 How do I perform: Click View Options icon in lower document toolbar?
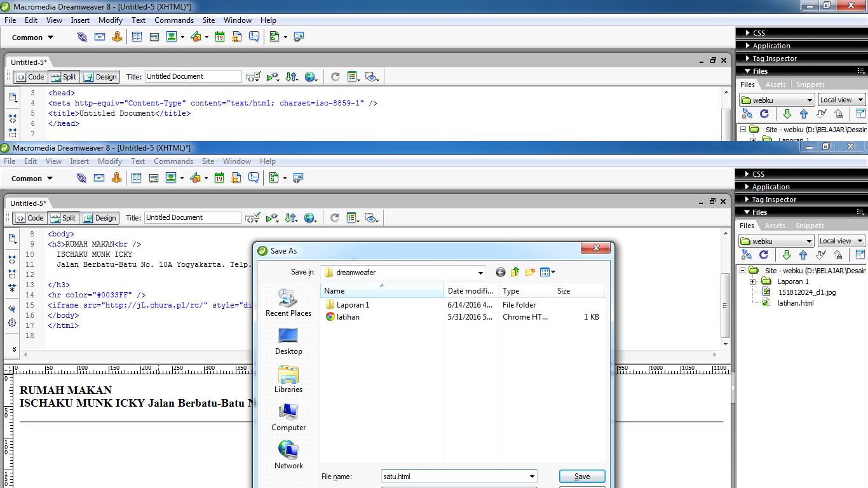(353, 218)
